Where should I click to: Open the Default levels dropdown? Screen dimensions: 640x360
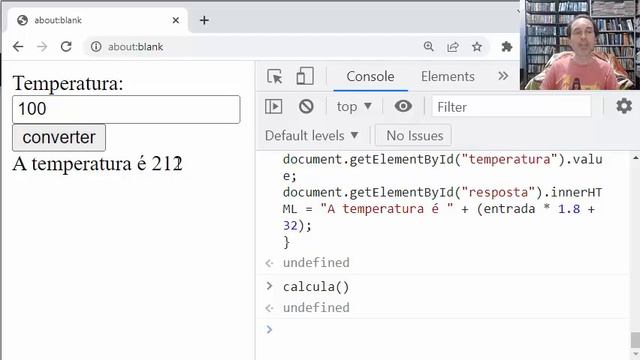click(x=311, y=136)
